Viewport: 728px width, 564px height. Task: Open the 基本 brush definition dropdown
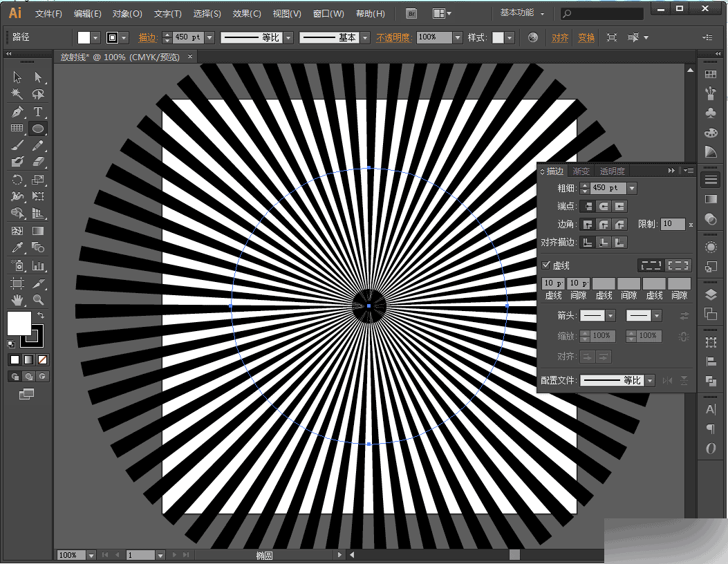pyautogui.click(x=366, y=37)
